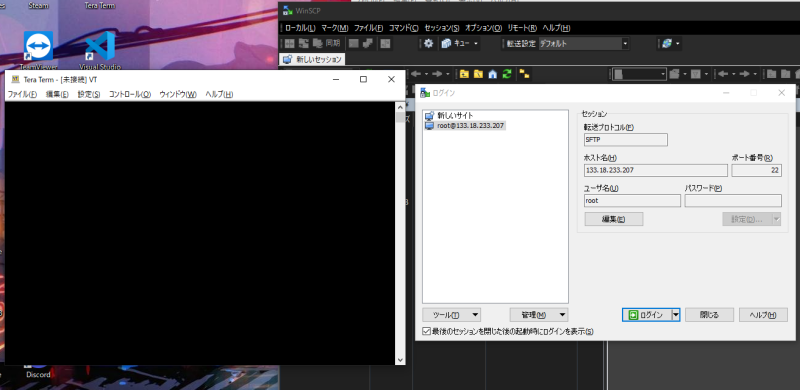Open the Steam desktop shortcut
800x390 pixels.
[39, 6]
